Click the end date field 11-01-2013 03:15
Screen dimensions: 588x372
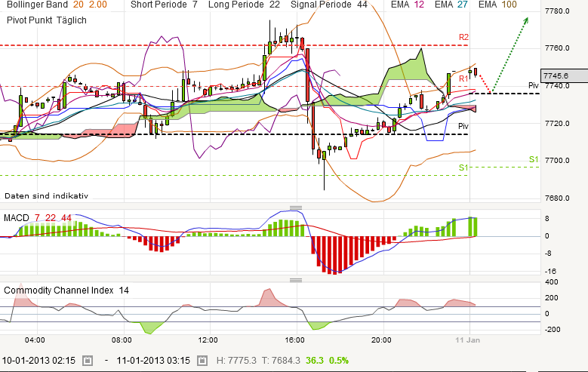coord(153,361)
